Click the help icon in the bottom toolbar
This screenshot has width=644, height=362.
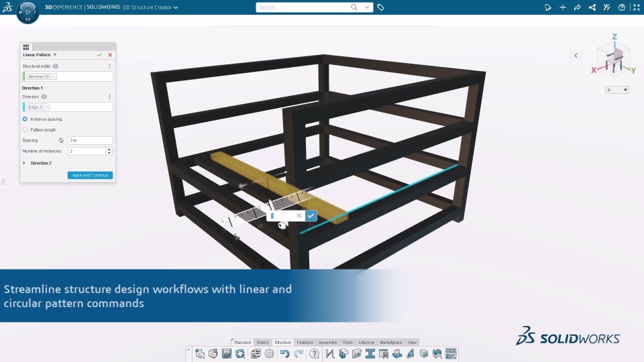(314, 353)
